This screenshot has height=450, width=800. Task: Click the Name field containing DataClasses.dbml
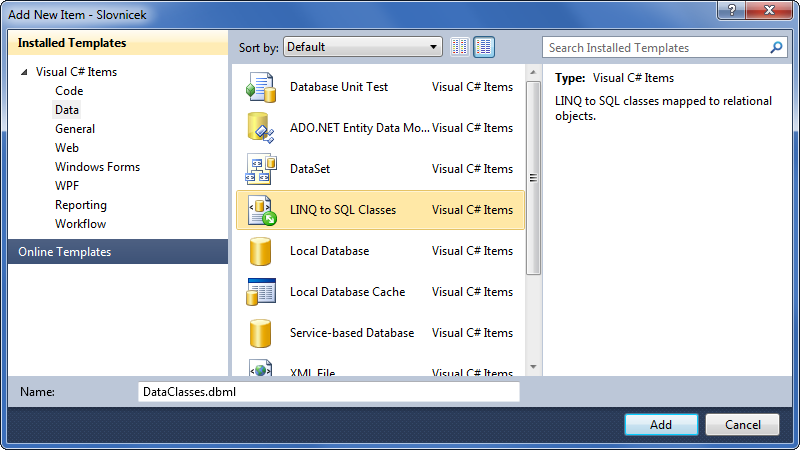[x=329, y=392]
